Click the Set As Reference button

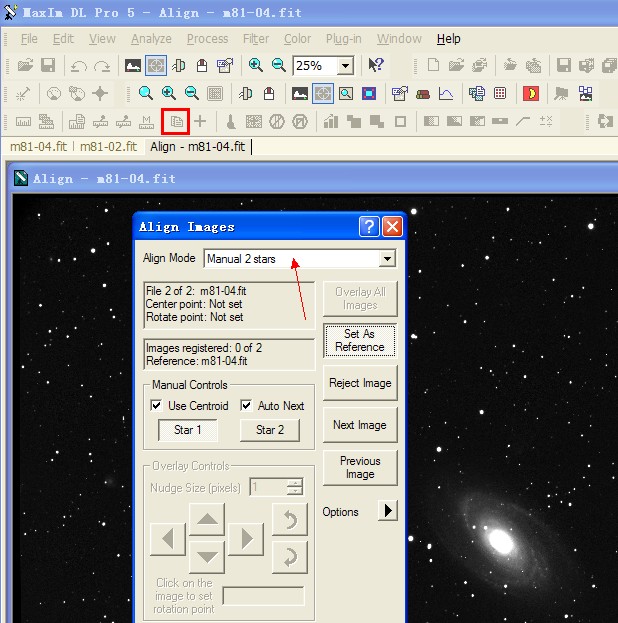point(360,341)
